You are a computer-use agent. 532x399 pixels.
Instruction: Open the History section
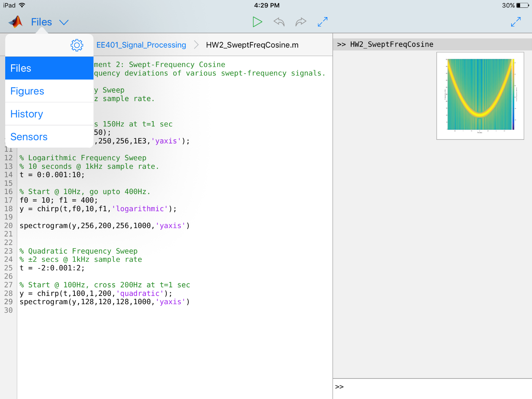pyautogui.click(x=49, y=114)
